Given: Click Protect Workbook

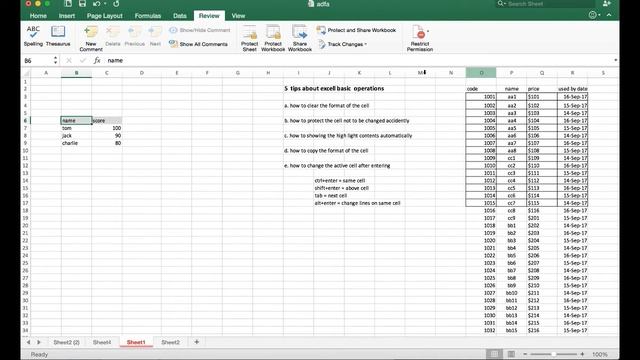Looking at the screenshot, I should pyautogui.click(x=273, y=38).
